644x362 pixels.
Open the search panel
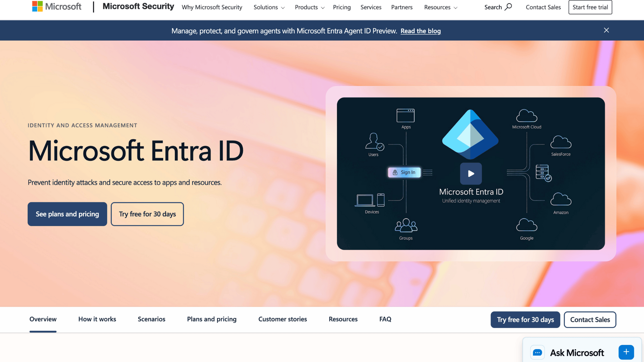(497, 7)
